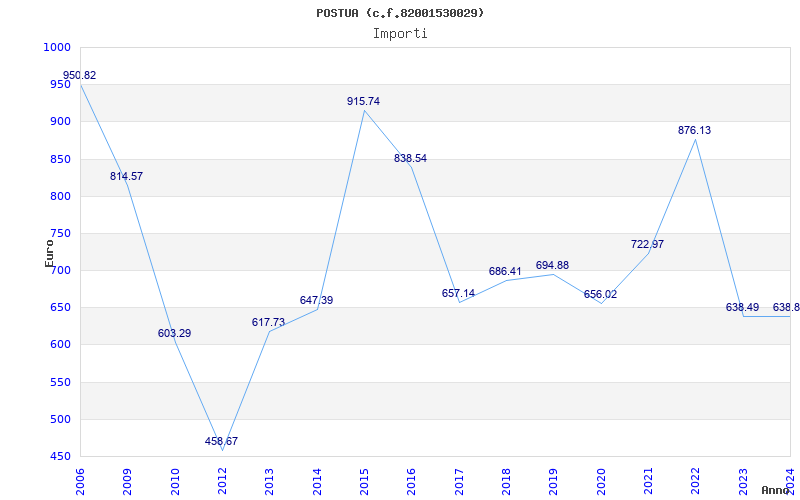Click the x-axis year 2022

point(695,481)
